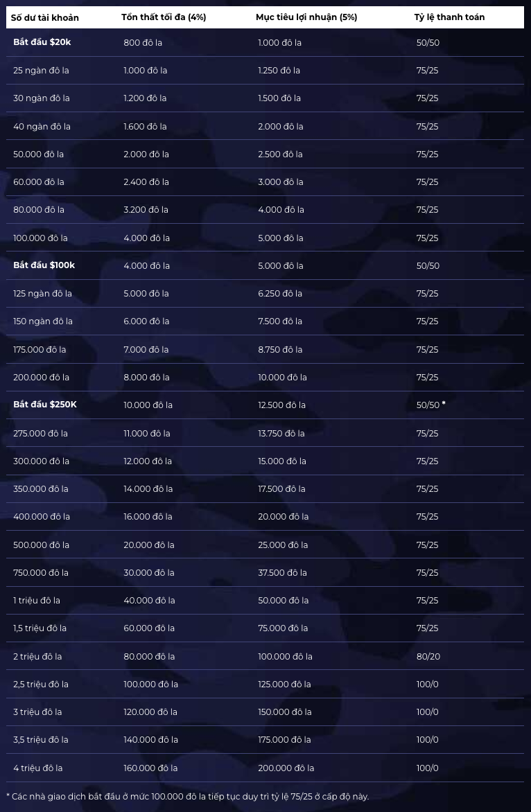531x812 pixels.
Task: Click the '1.200 đô la' max loss cell
Action: pos(145,98)
